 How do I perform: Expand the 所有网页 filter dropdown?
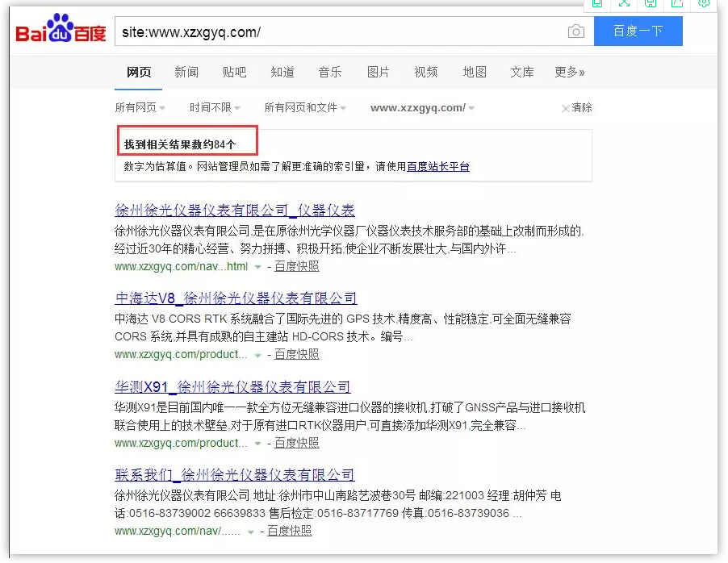tap(140, 108)
